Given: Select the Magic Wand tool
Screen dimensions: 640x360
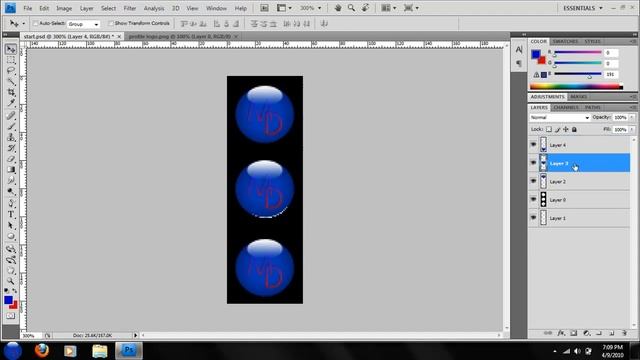Looking at the screenshot, I should pyautogui.click(x=11, y=82).
